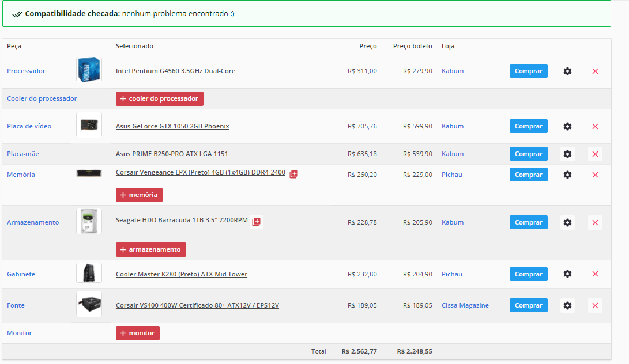The image size is (629, 364).
Task: Open settings gear for Corsair VS400 power supply
Action: coord(567,305)
